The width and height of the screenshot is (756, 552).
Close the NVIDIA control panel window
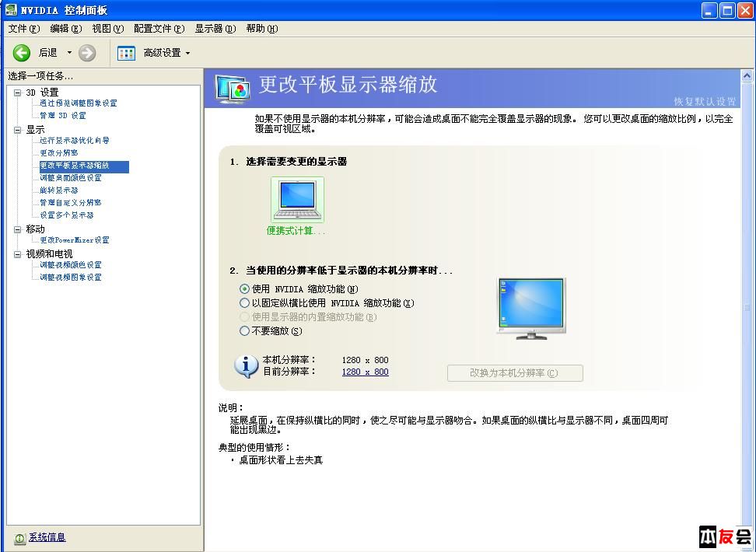tap(745, 10)
